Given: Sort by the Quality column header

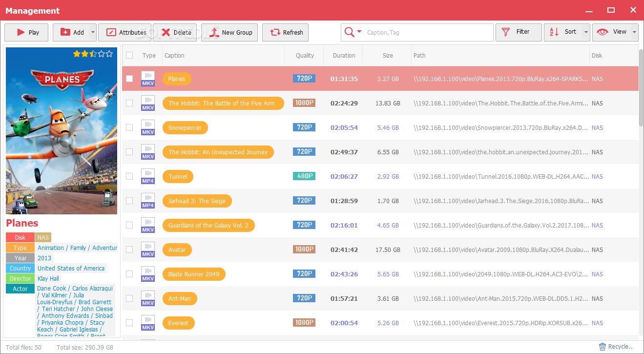Looking at the screenshot, I should point(304,55).
